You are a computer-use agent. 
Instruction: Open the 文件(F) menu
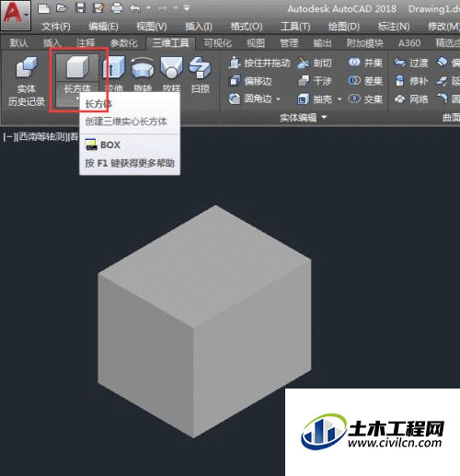click(56, 27)
